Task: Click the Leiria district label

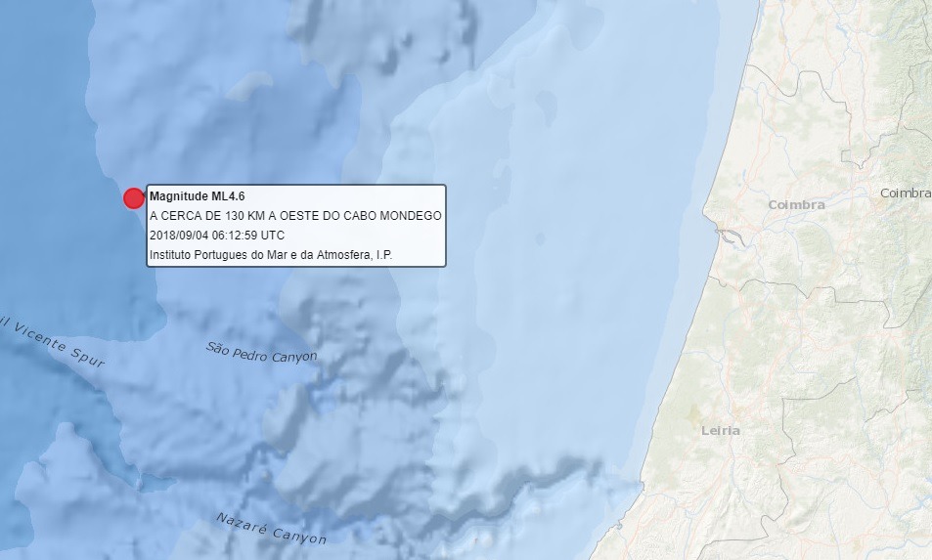Action: (x=721, y=430)
